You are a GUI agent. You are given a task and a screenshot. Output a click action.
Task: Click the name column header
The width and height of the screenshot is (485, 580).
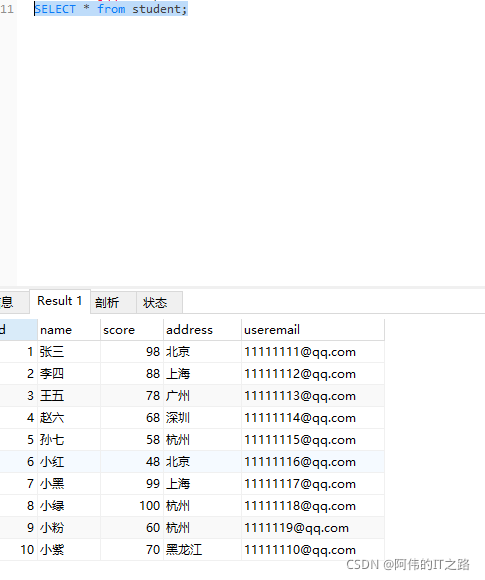69,330
